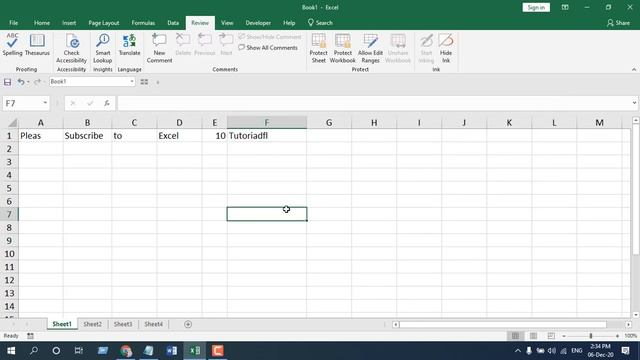The image size is (640, 360).
Task: Select row 10 header
Action: (x=9, y=253)
